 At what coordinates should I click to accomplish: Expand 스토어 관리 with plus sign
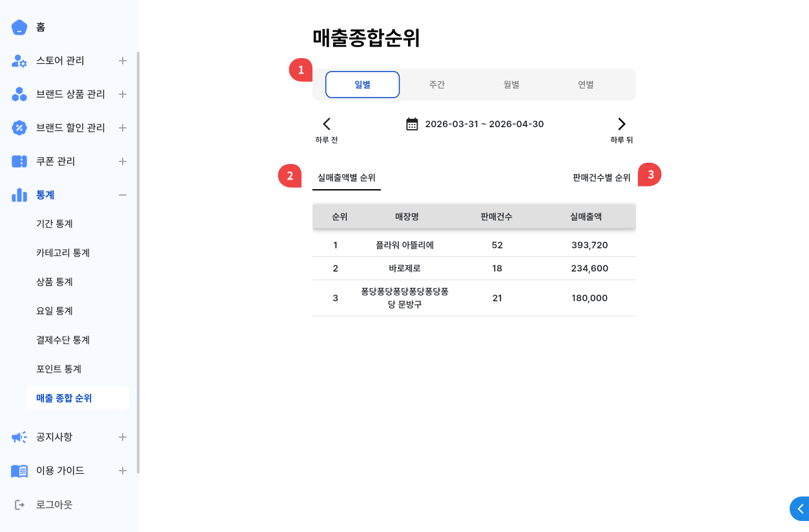point(123,61)
